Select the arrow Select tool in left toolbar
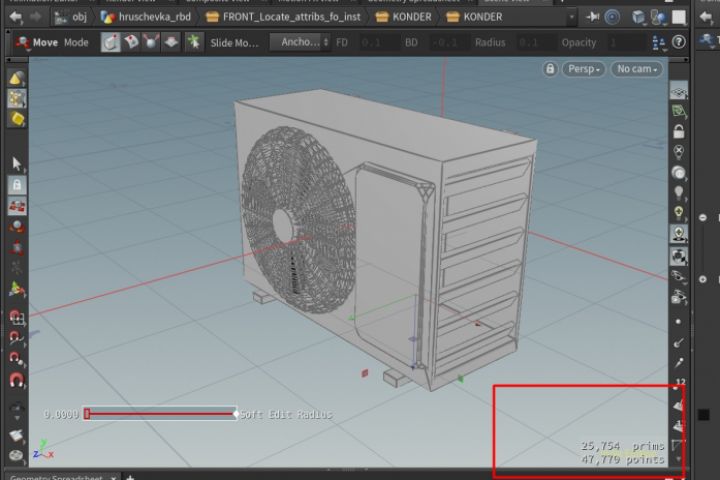Viewport: 720px width, 480px height. pos(17,163)
